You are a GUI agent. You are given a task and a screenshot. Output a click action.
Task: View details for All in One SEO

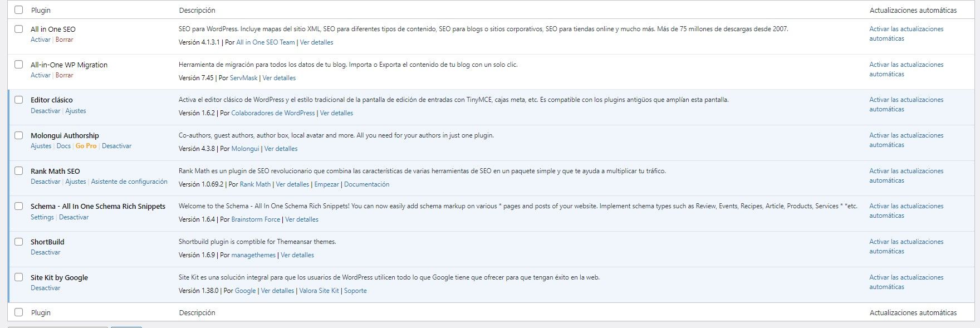(x=317, y=42)
